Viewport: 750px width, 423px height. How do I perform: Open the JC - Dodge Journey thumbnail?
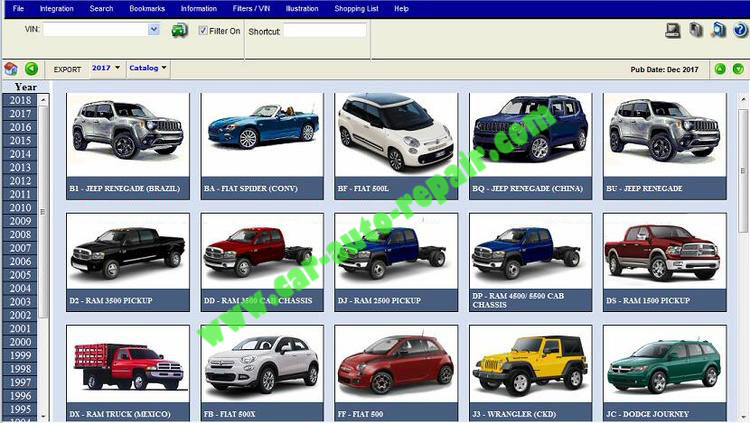click(x=665, y=373)
